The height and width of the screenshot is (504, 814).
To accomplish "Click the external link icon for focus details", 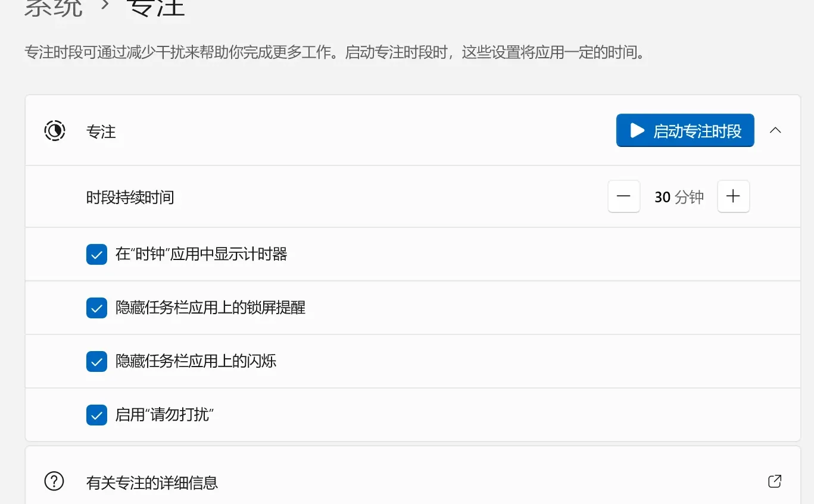I will 775,481.
